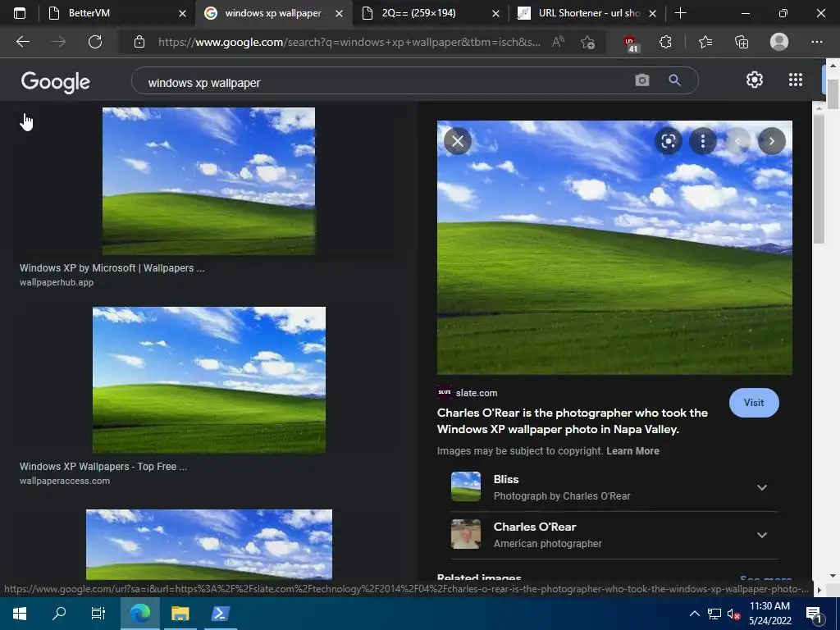View site information lock icon

(x=139, y=42)
